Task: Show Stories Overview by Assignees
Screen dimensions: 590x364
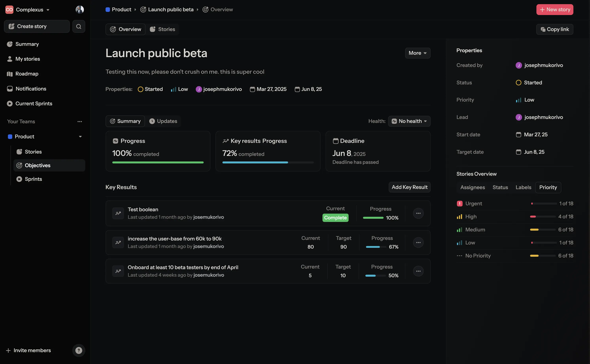Action: point(473,187)
